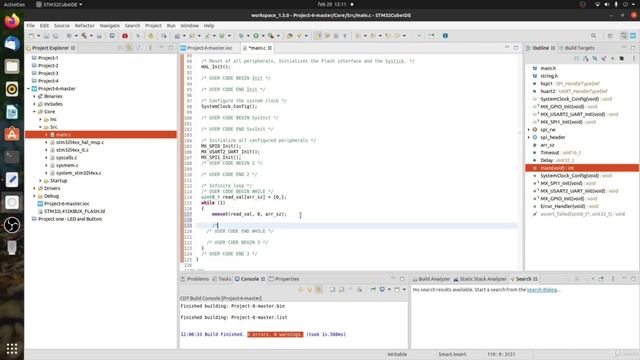Select stm32l4xx_hal_msp.c in Project Explorer
The height and width of the screenshot is (360, 640).
coord(80,142)
